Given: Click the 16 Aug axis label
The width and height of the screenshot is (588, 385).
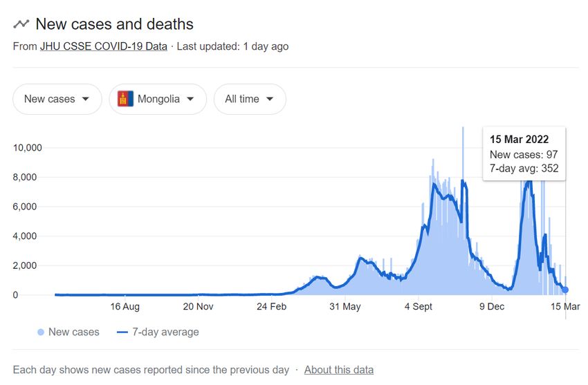Looking at the screenshot, I should (x=125, y=306).
